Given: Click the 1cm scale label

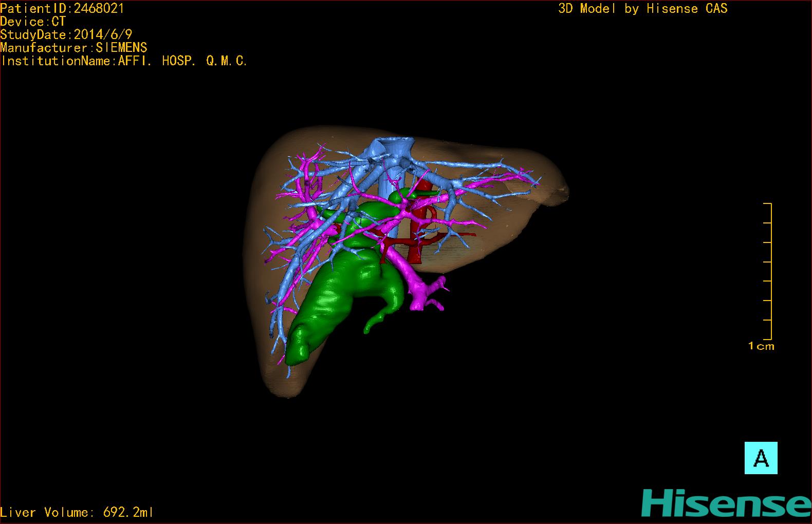Looking at the screenshot, I should [x=761, y=346].
